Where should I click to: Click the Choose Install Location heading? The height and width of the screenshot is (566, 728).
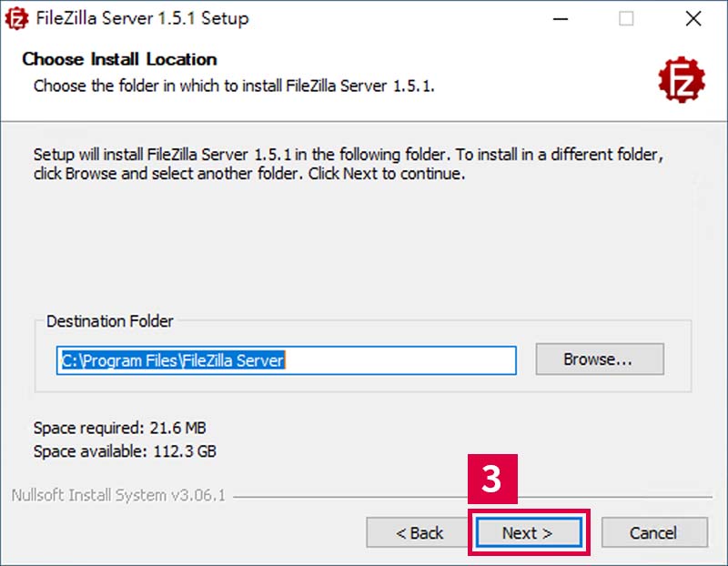pos(119,59)
